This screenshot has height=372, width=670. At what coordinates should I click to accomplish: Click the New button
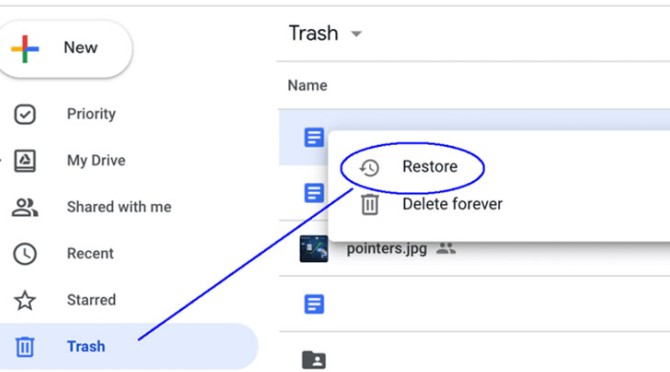65,49
